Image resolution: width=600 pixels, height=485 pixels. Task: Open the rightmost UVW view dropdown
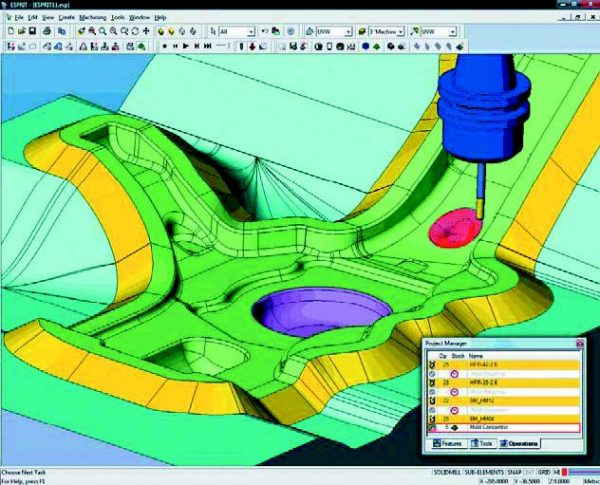453,32
